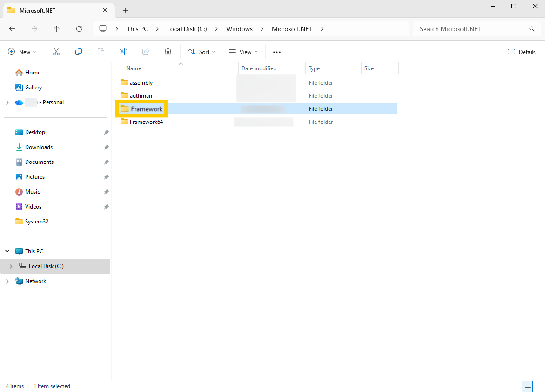Sort by the Type column header
The height and width of the screenshot is (392, 545).
coord(314,68)
